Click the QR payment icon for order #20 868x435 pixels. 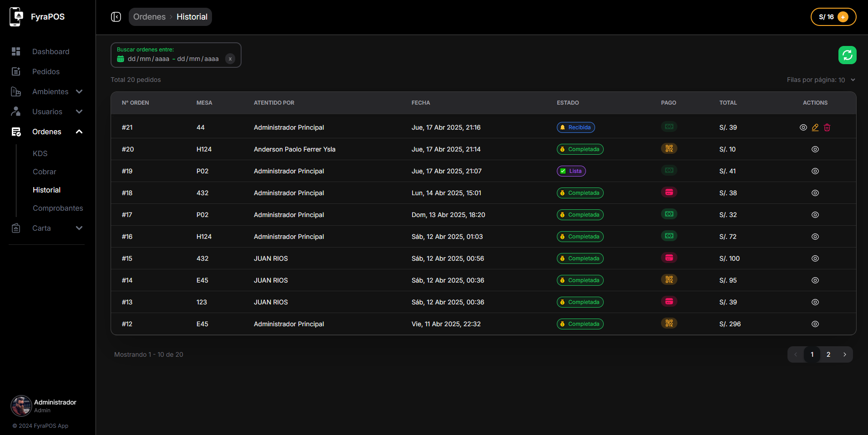(x=669, y=148)
